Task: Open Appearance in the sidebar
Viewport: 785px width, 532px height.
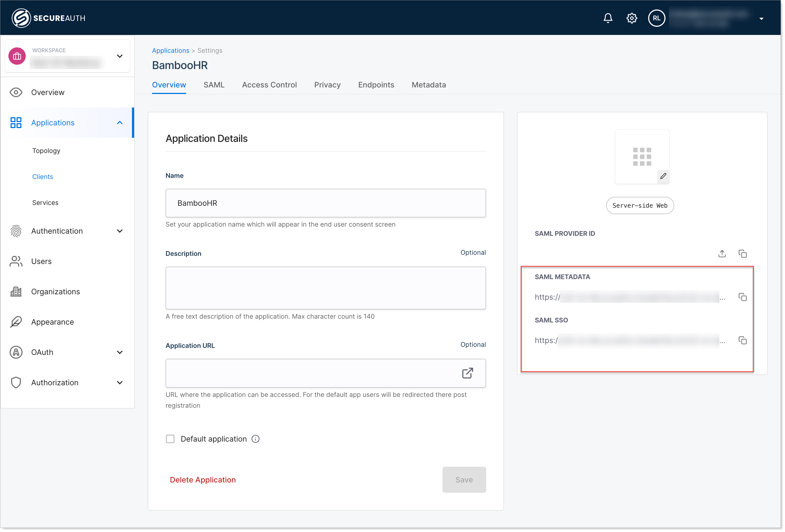Action: point(52,322)
